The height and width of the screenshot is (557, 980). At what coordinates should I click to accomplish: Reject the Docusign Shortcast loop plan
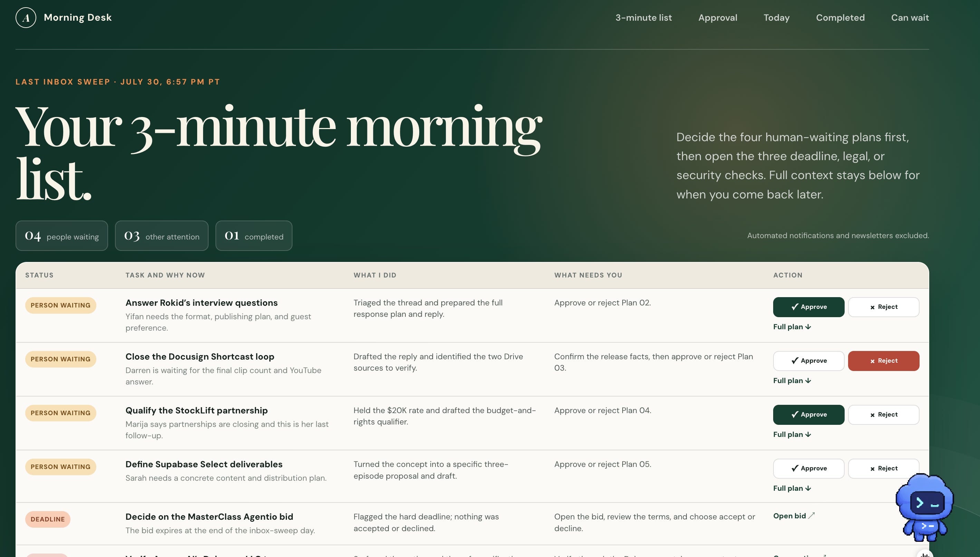tap(884, 361)
